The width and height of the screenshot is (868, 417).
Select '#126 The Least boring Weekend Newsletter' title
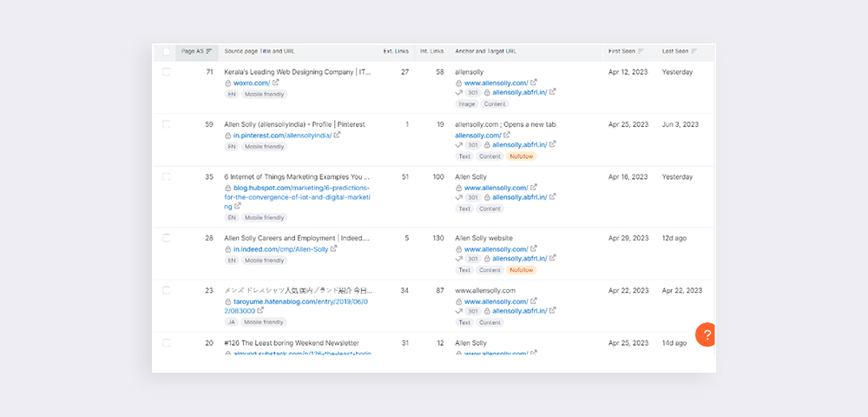click(292, 343)
